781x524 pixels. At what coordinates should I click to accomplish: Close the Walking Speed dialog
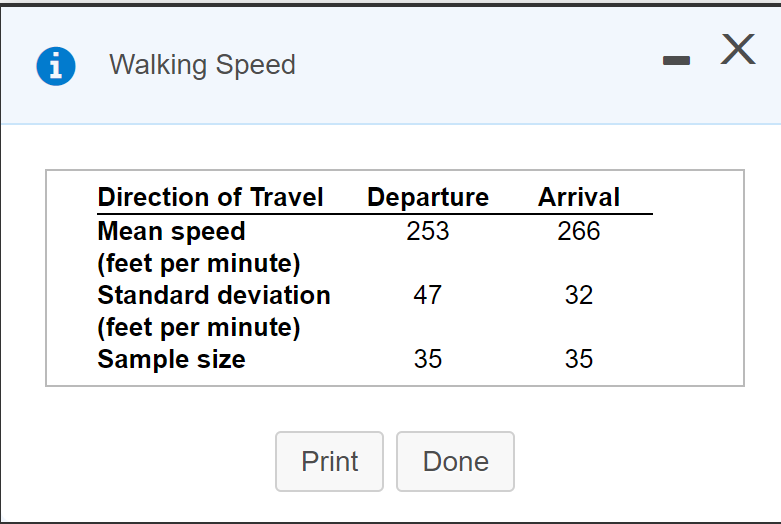(738, 49)
